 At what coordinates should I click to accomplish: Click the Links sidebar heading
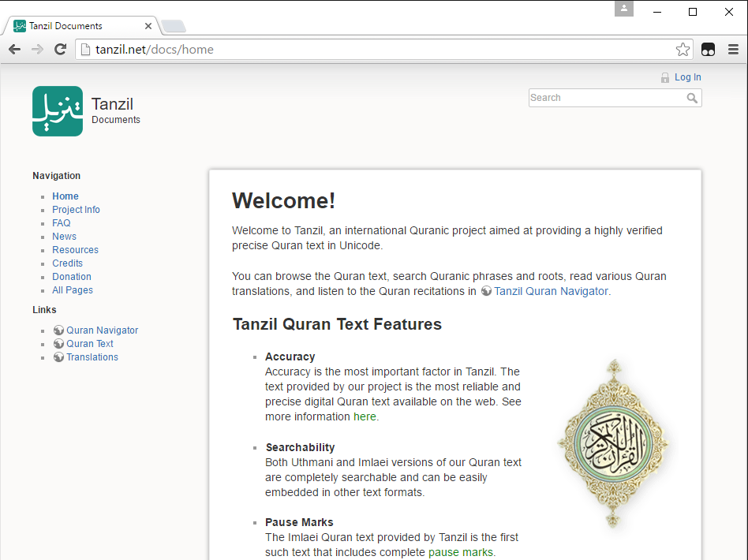[44, 309]
